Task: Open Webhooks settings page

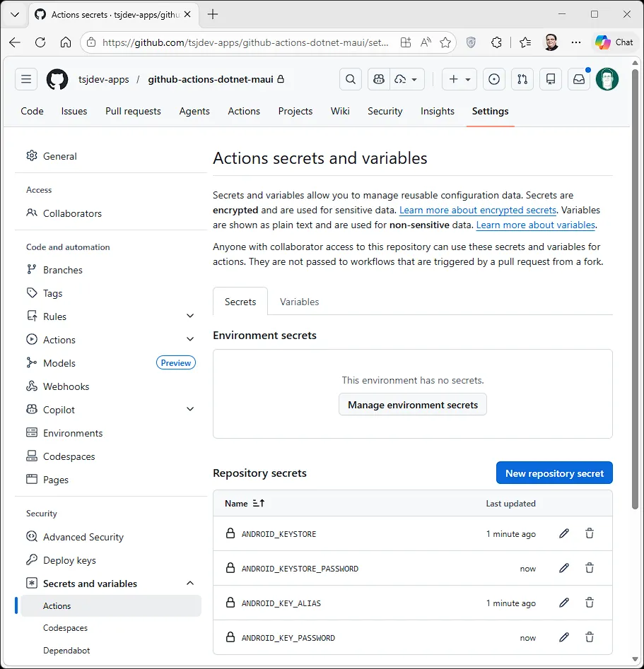Action: click(x=110, y=386)
